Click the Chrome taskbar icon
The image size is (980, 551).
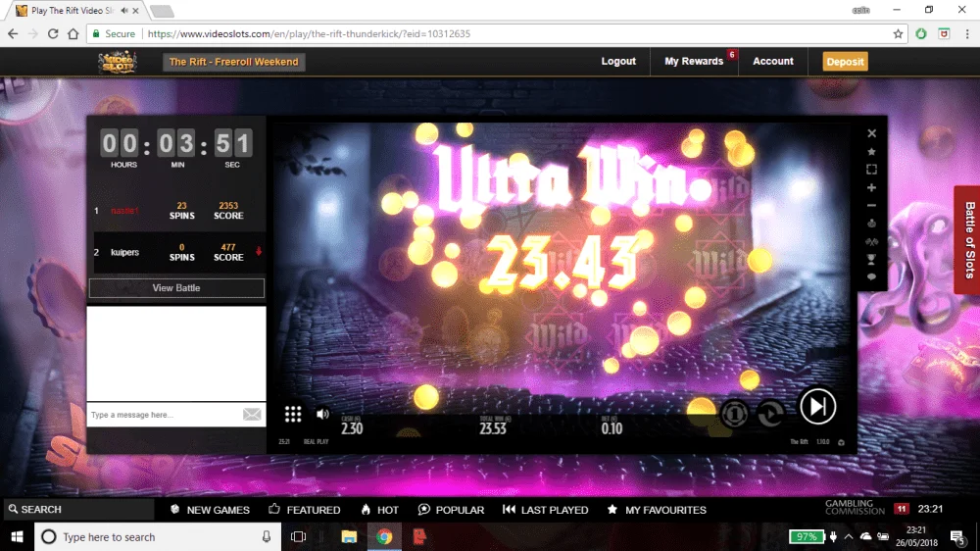click(384, 536)
